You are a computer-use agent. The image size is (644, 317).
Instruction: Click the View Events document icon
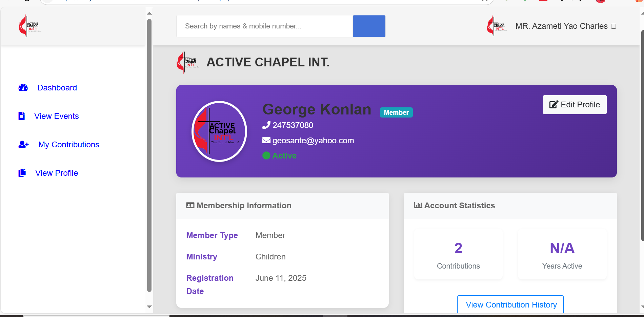[x=22, y=116]
